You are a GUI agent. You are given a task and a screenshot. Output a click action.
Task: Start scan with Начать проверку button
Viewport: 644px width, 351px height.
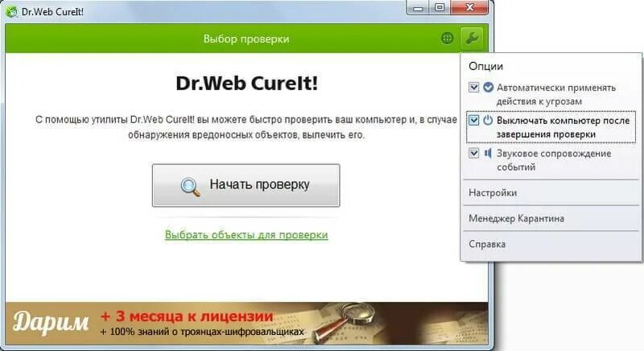(x=246, y=185)
